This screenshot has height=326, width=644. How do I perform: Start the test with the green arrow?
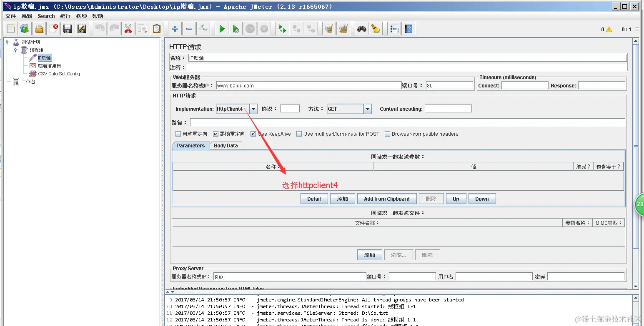pyautogui.click(x=222, y=29)
